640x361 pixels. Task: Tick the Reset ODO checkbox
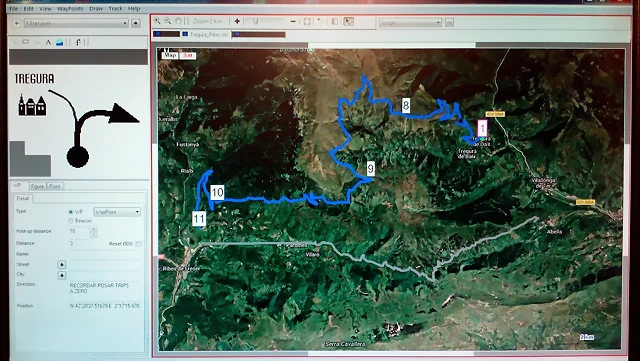[138, 244]
